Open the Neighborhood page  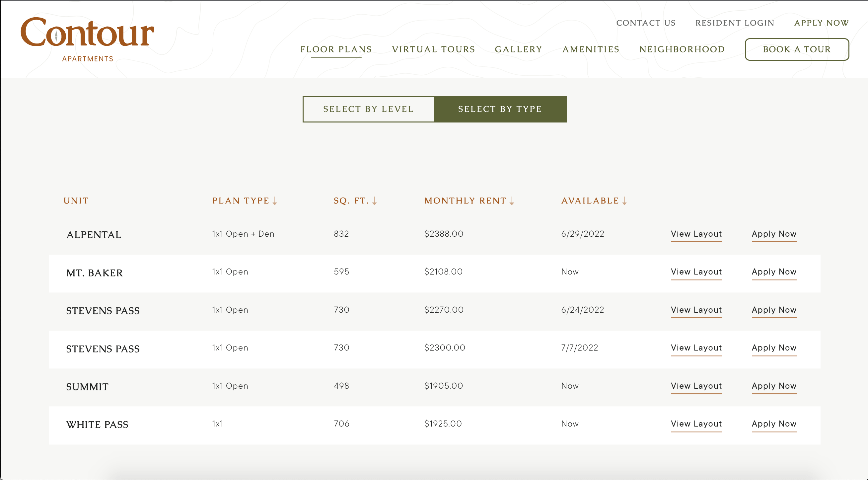coord(682,49)
